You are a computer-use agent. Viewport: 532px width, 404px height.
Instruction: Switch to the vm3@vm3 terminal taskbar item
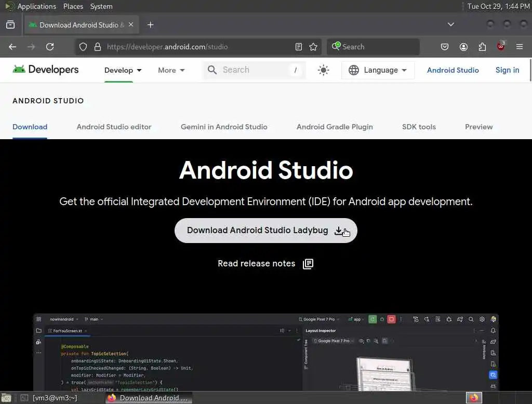coord(49,398)
